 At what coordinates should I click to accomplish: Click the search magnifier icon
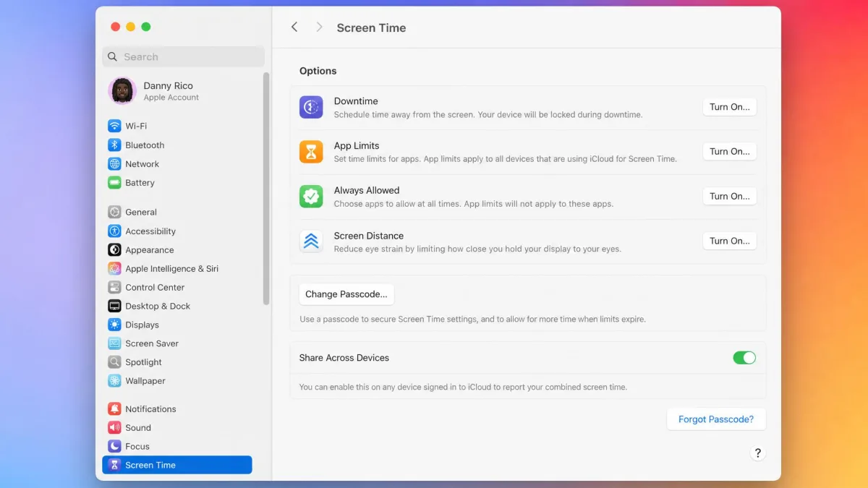click(x=114, y=56)
